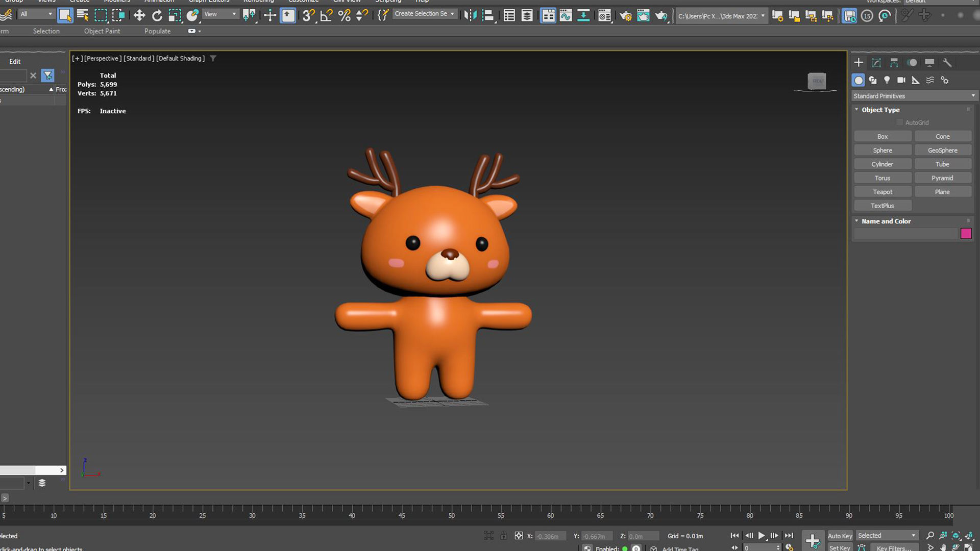This screenshot has height=551, width=980.
Task: Open the Motion command panel tab
Action: tap(912, 63)
